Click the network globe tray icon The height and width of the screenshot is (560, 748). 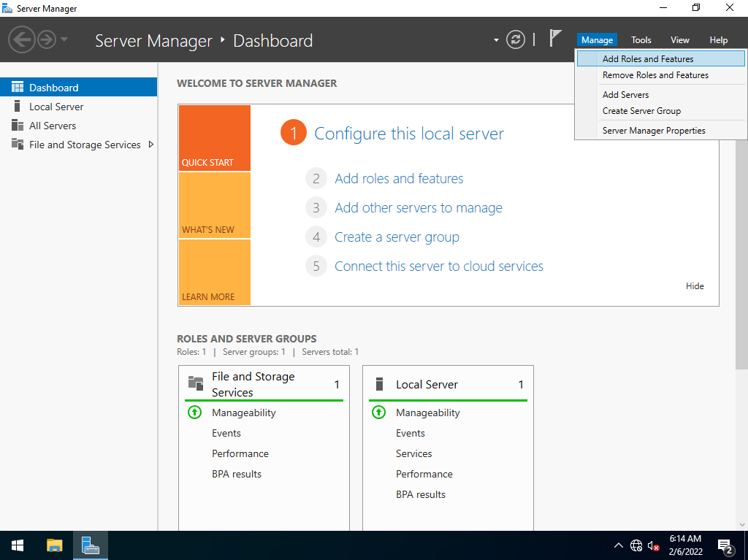click(x=636, y=545)
